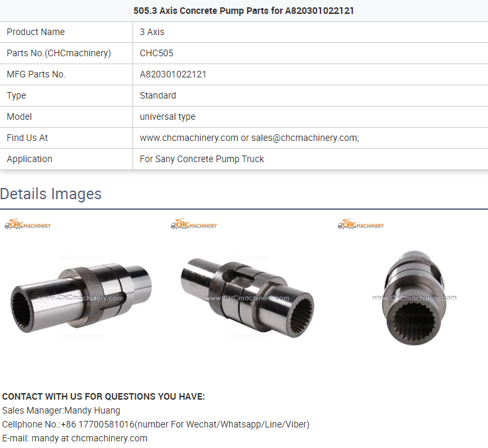Viewport: 488px width, 448px height.
Task: Click the Sales Manager Mandy Huang line
Action: tap(61, 411)
